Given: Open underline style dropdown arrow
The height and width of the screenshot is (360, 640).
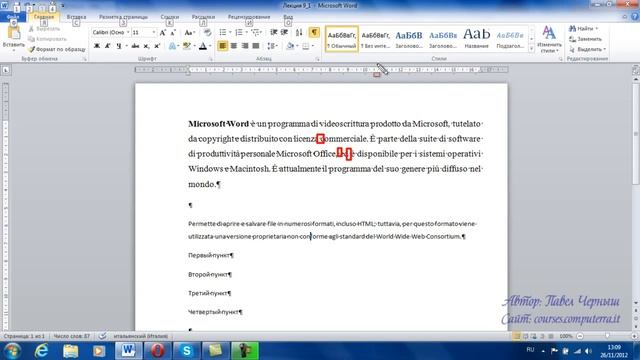Looking at the screenshot, I should pyautogui.click(x=126, y=46).
